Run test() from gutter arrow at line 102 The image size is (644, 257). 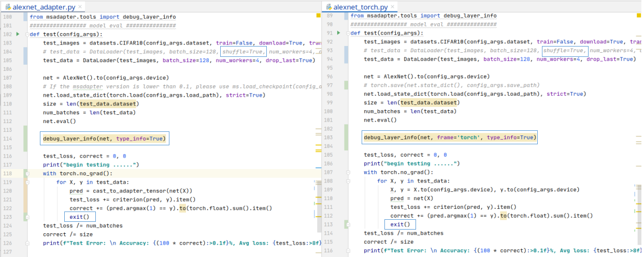click(x=18, y=34)
